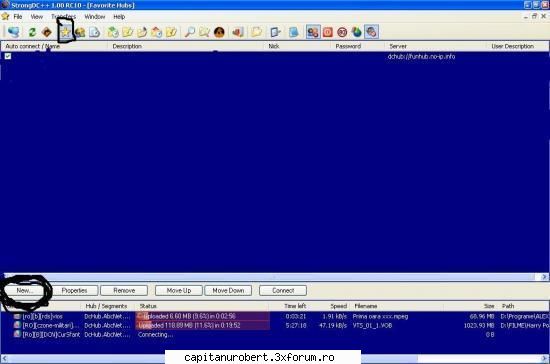Click the blue icon left of the highlighted toolbar icon

pyautogui.click(x=294, y=32)
